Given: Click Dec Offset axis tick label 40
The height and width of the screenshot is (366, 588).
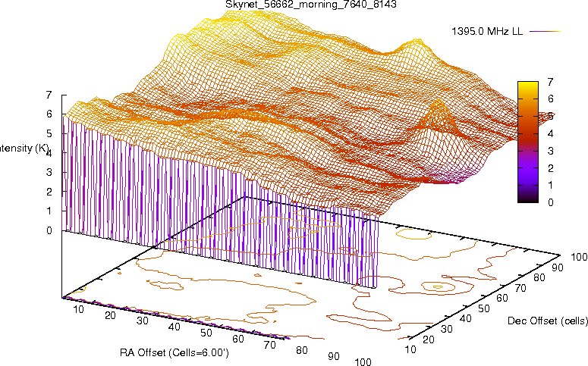Looking at the screenshot, I should coord(465,319).
